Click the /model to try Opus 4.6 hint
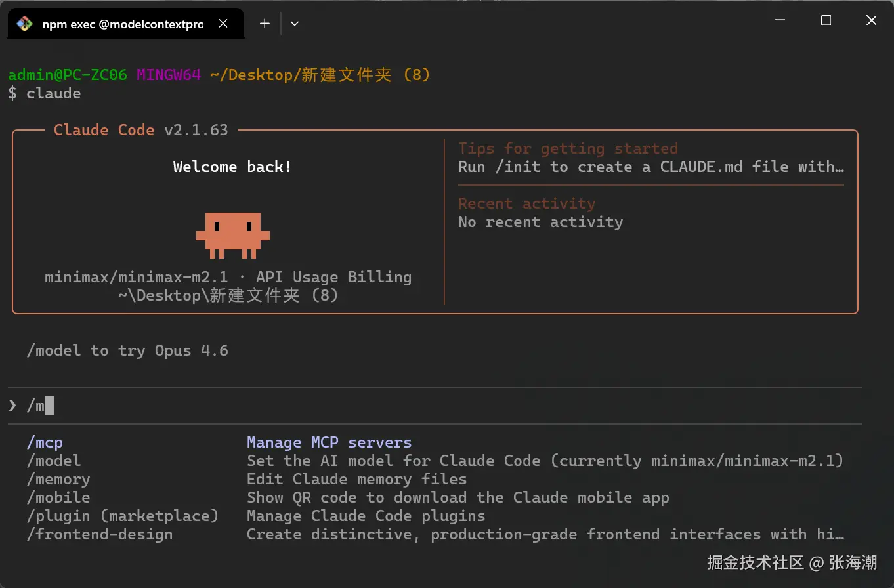The width and height of the screenshot is (894, 588). 127,350
